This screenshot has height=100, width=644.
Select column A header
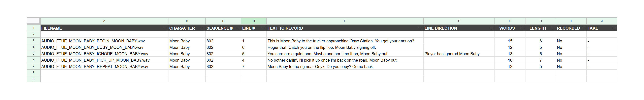click(x=104, y=21)
